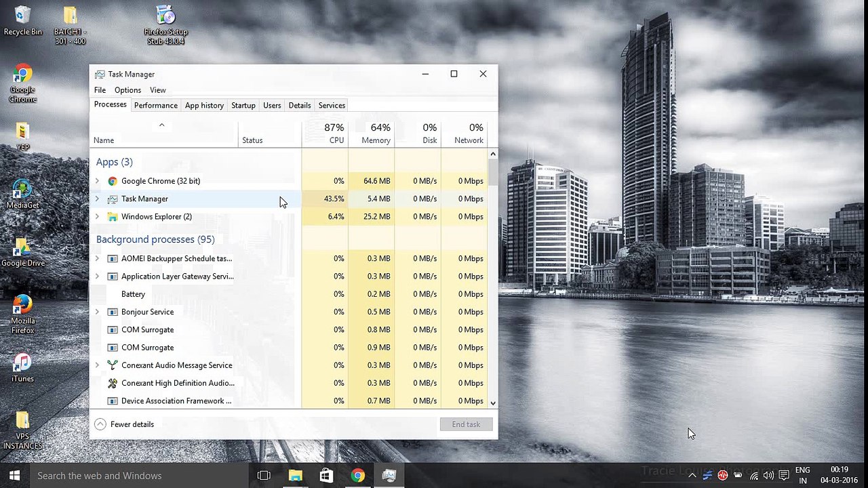Switch to the Details tab
Image resolution: width=868 pixels, height=488 pixels.
[x=300, y=105]
